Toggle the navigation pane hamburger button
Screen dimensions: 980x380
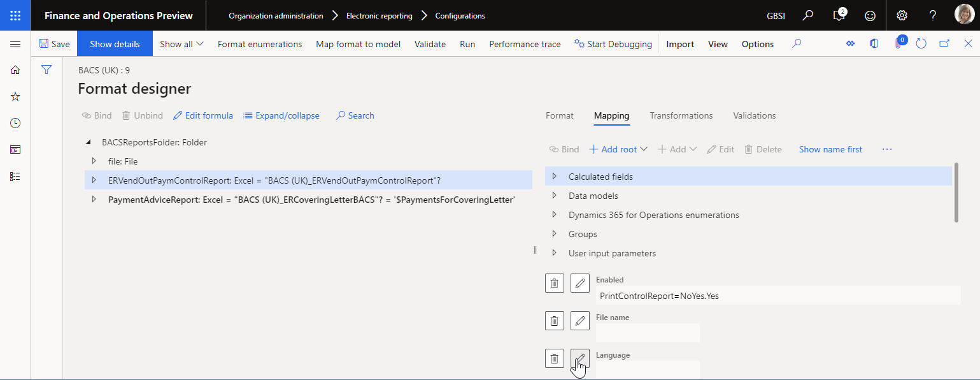[x=15, y=44]
